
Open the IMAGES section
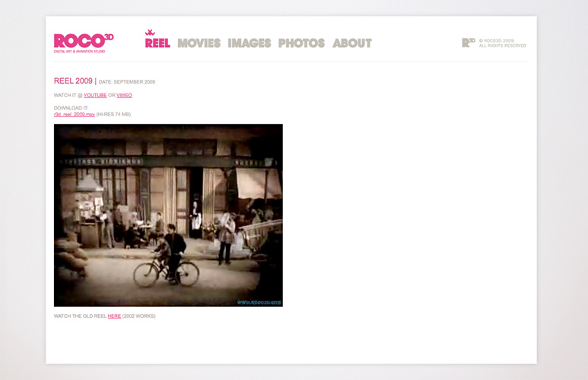tap(250, 43)
